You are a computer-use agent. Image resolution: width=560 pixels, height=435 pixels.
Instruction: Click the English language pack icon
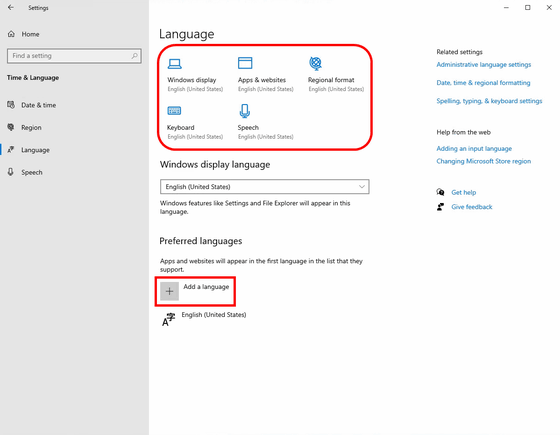169,319
